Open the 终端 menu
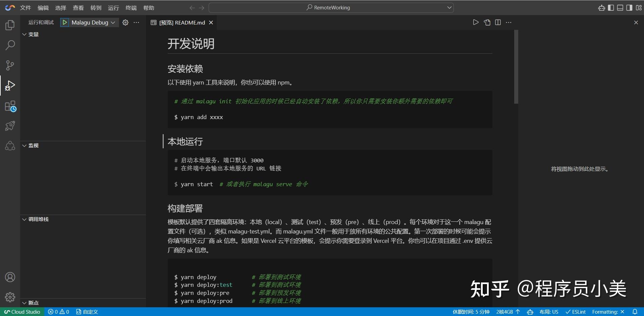This screenshot has height=316, width=644. point(131,8)
